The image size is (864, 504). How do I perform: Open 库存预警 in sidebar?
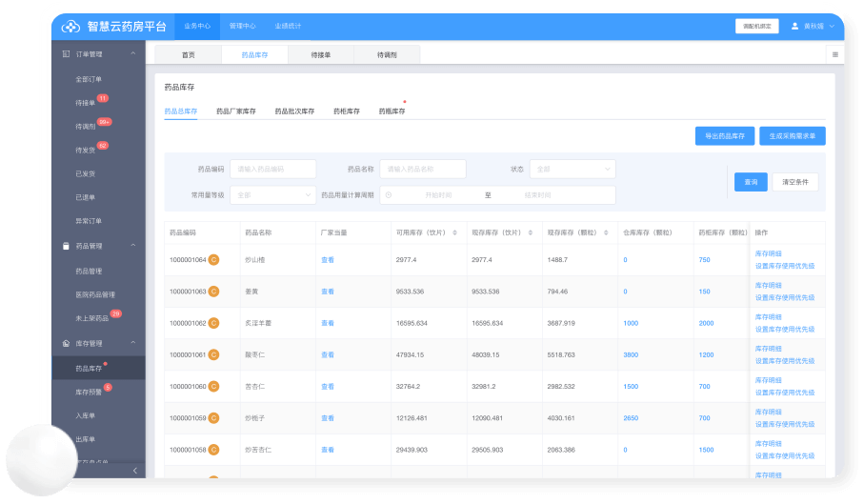click(x=89, y=393)
